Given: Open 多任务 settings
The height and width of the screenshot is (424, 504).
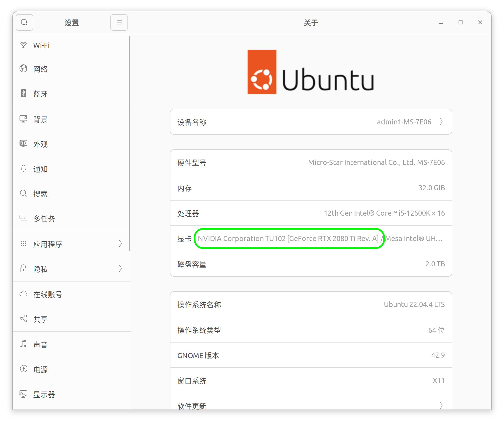Looking at the screenshot, I should click(x=72, y=219).
